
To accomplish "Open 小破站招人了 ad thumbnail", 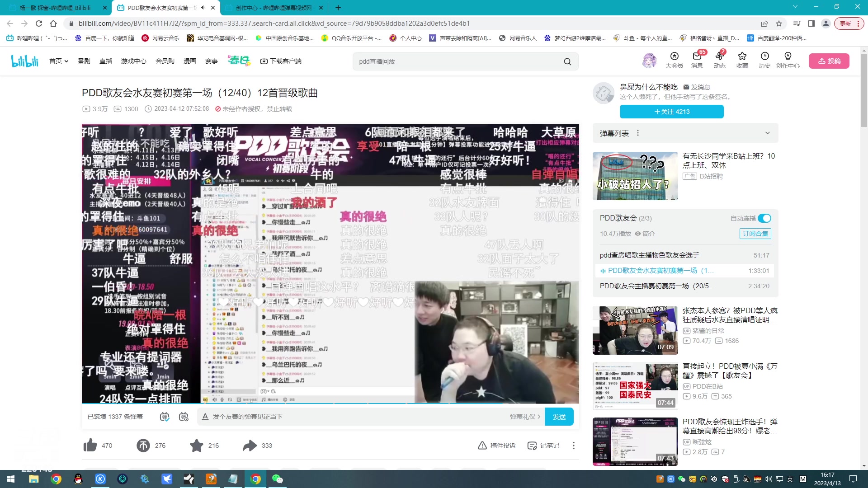I will click(635, 176).
